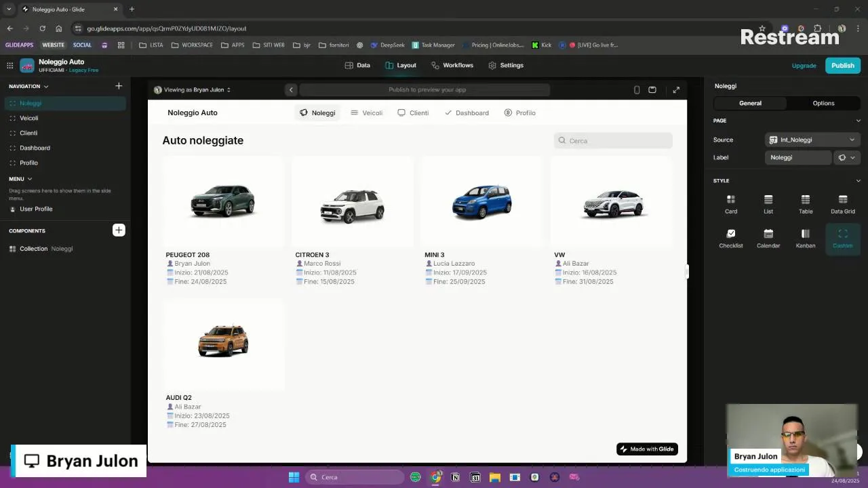The height and width of the screenshot is (488, 868).
Task: Go to browser home page
Action: (x=59, y=28)
